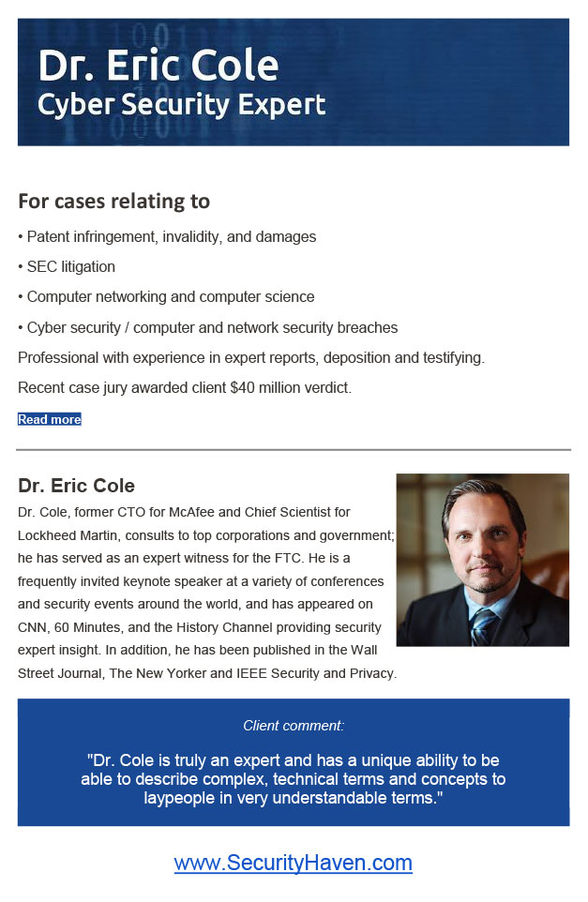This screenshot has height=902, width=588.
Task: Open the www.SecurityHaven.com link
Action: pyautogui.click(x=294, y=863)
